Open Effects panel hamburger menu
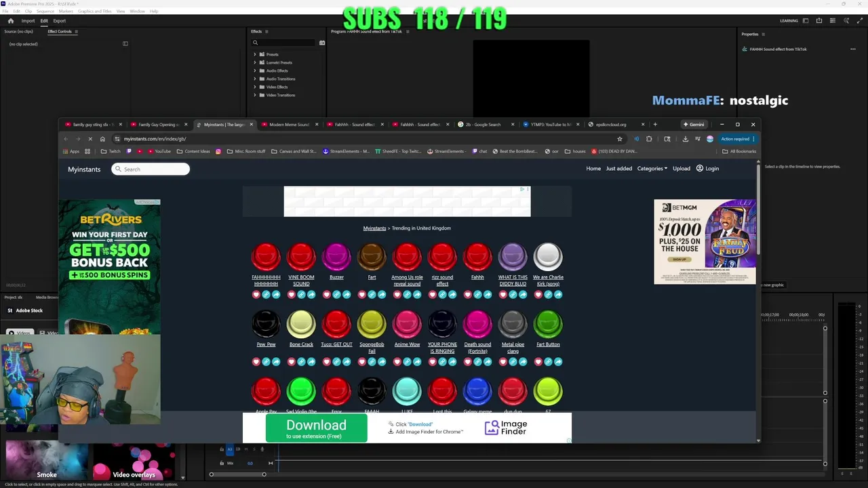 267,31
